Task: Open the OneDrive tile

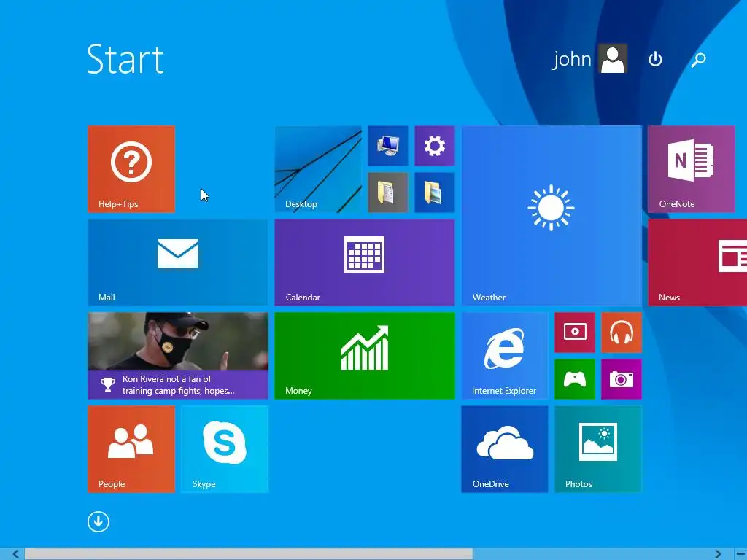Action: tap(505, 449)
